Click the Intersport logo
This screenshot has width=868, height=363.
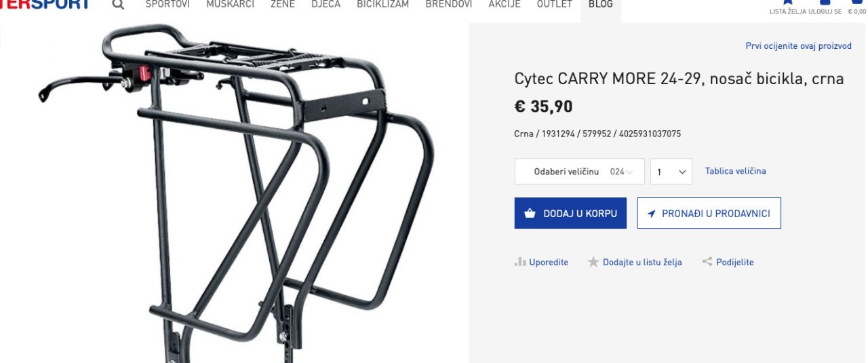[45, 5]
